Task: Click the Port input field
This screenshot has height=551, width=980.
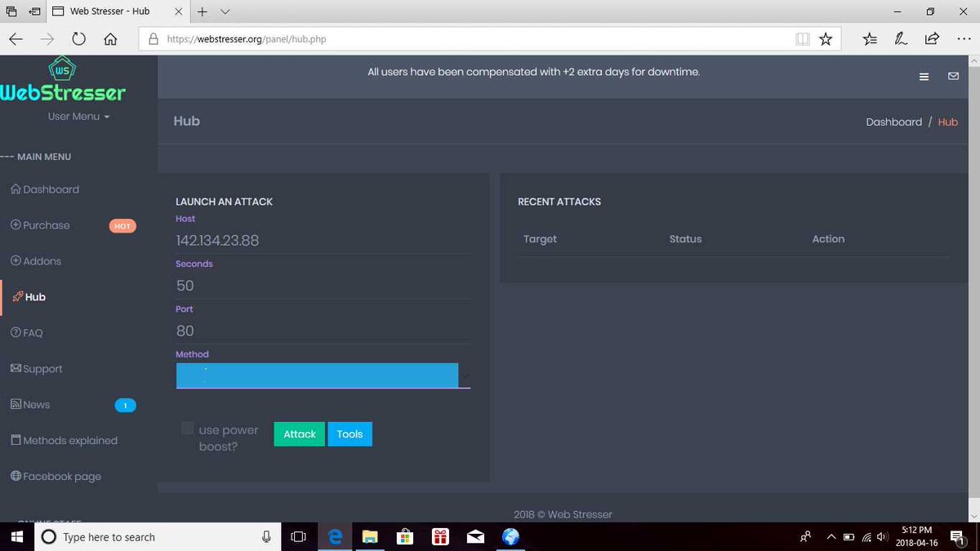Action: pos(323,331)
